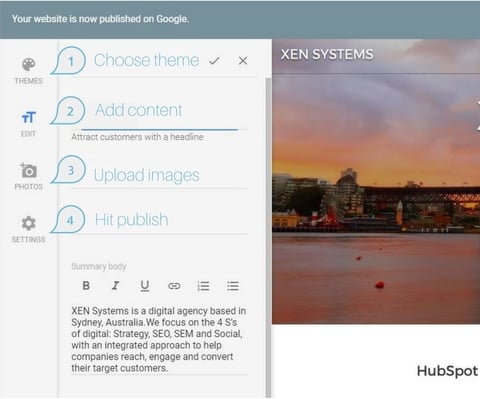Open the Themes palette icon
Viewport: 480px width, 399px height.
29,65
